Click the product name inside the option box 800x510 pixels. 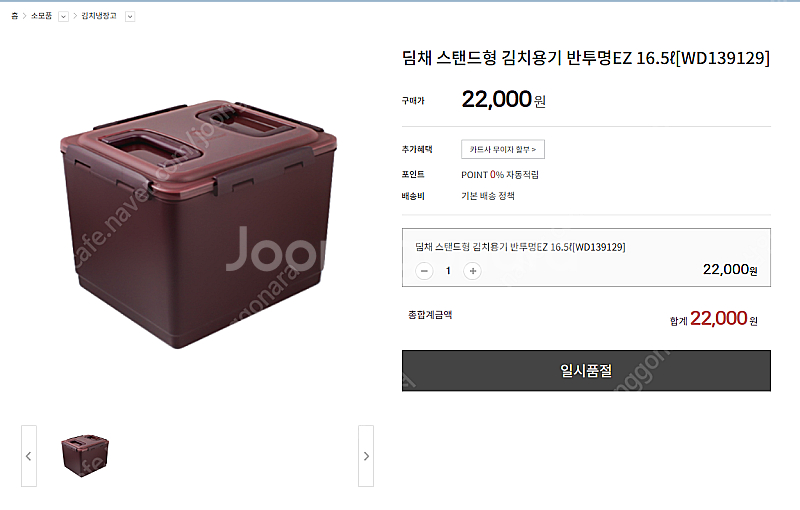click(x=520, y=247)
